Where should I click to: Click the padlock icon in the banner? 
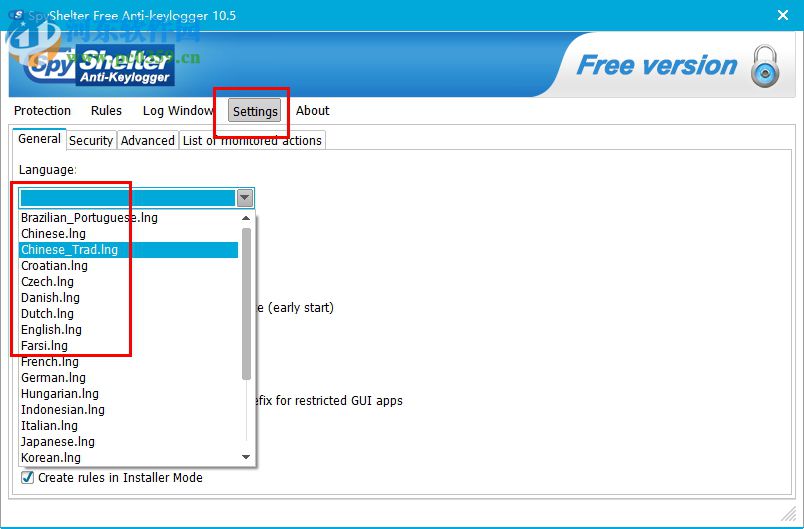click(x=765, y=66)
